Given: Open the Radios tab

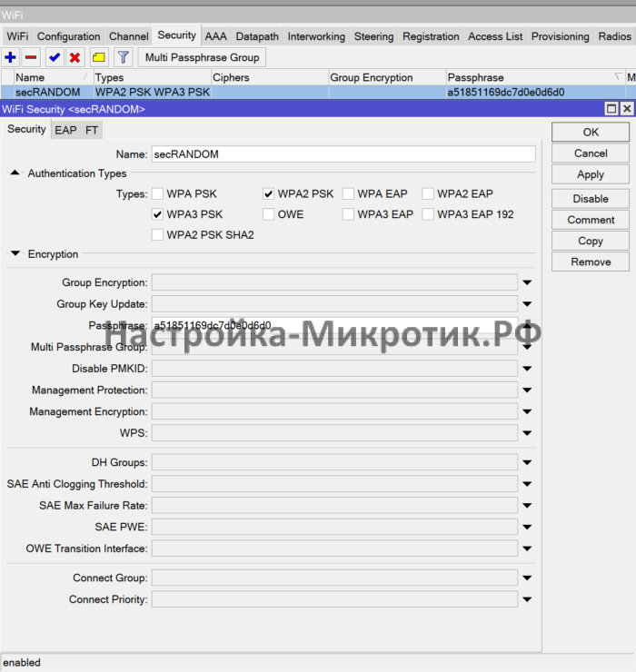Looking at the screenshot, I should 614,36.
